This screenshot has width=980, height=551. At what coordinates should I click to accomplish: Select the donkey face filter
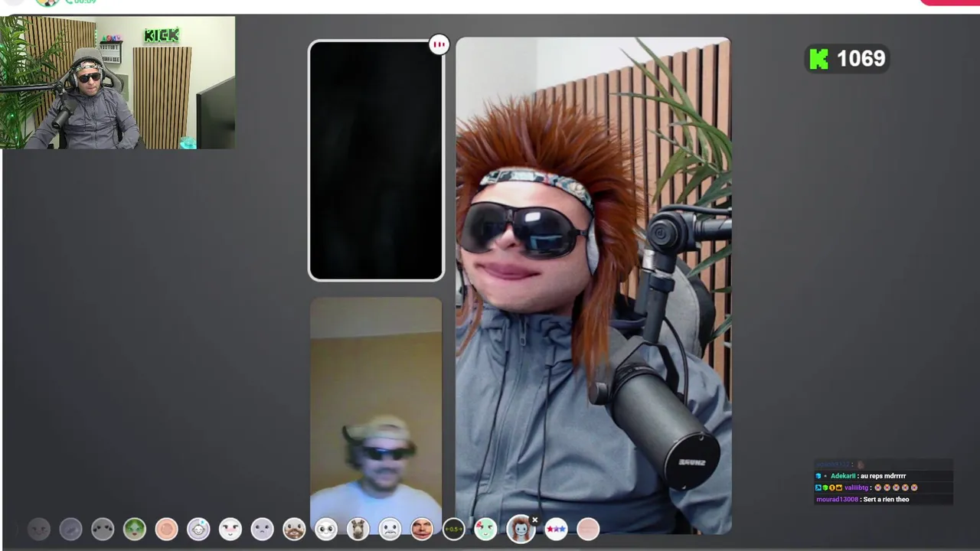(358, 529)
